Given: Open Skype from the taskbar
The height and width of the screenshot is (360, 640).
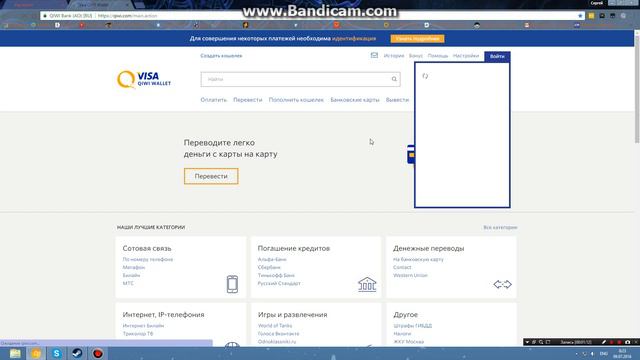Looking at the screenshot, I should (x=56, y=353).
